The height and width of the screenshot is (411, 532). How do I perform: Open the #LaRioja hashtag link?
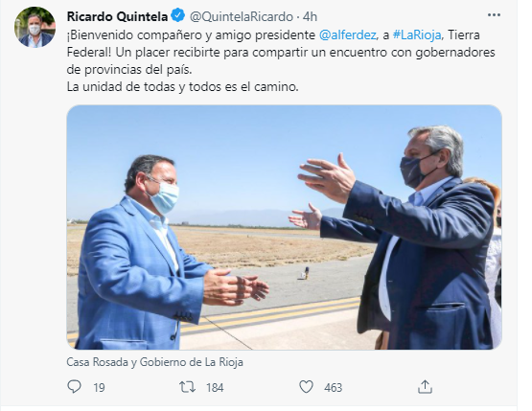point(417,34)
